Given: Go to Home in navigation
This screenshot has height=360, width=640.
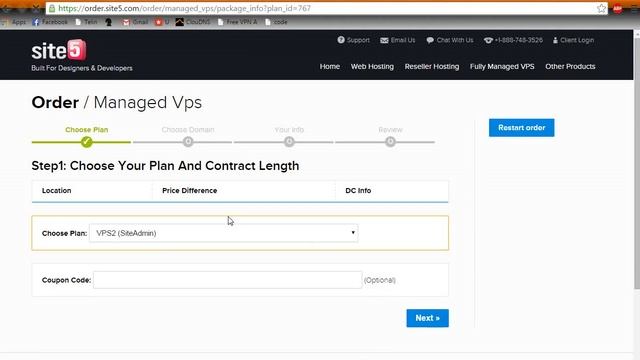Looking at the screenshot, I should pyautogui.click(x=330, y=67).
